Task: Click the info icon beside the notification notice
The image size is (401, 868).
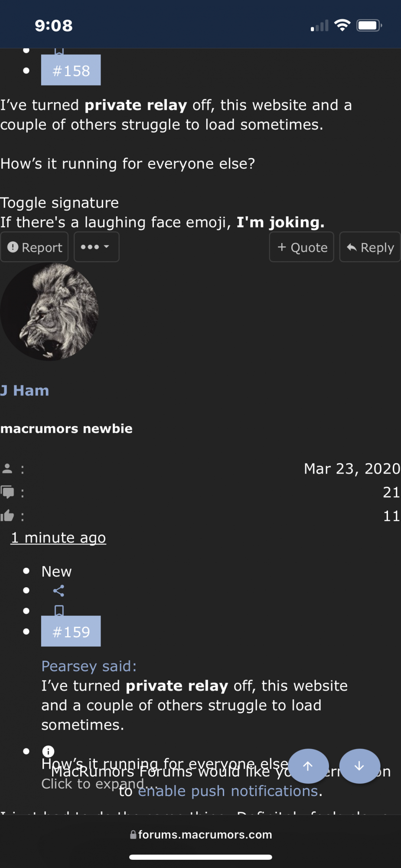Action: coord(48,751)
